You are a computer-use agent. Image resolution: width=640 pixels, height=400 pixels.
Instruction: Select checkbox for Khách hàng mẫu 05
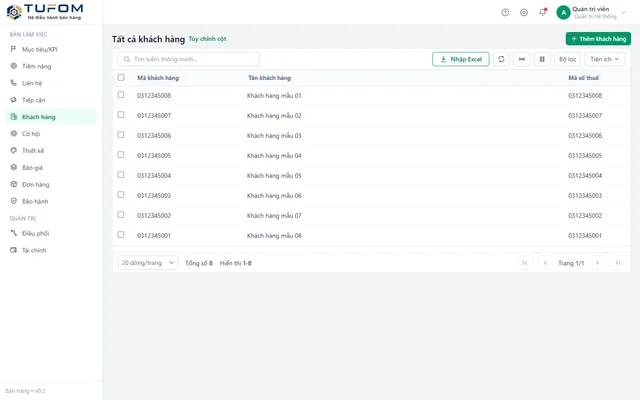click(121, 175)
